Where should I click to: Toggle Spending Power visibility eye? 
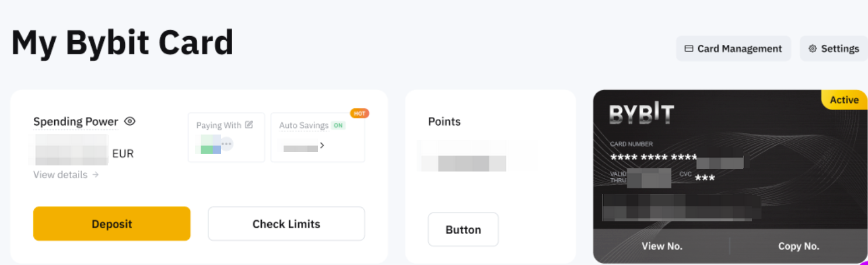130,121
